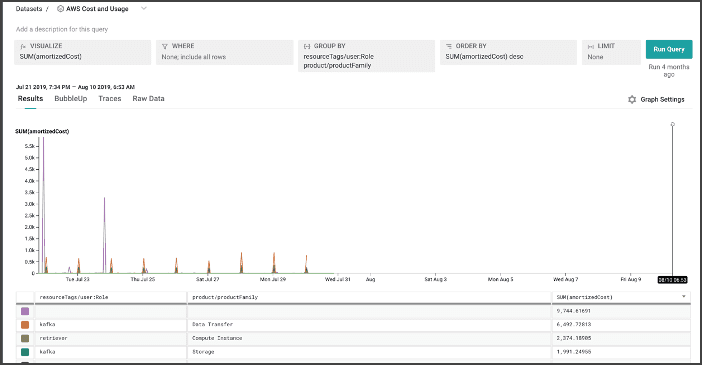Select the retriever role cell

coord(111,338)
